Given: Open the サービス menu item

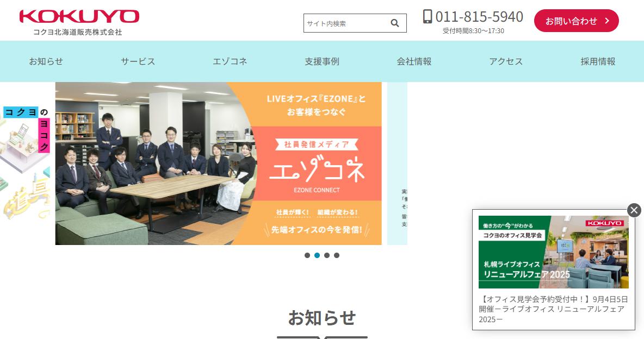Looking at the screenshot, I should click(138, 61).
